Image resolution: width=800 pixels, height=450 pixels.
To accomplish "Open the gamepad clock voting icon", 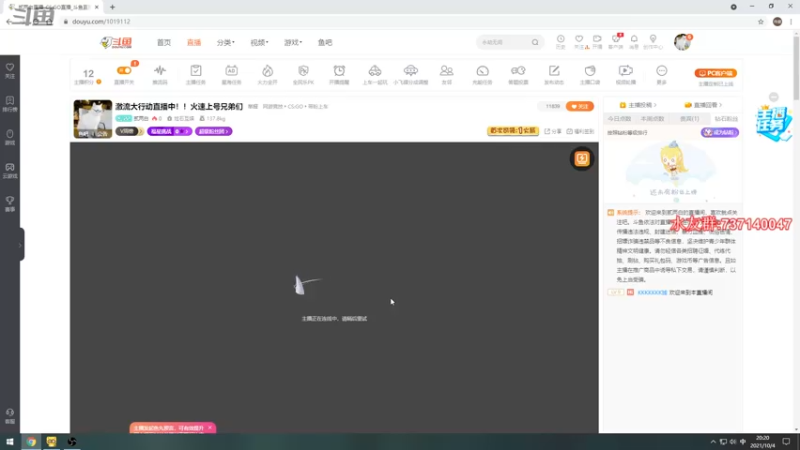I will click(518, 70).
